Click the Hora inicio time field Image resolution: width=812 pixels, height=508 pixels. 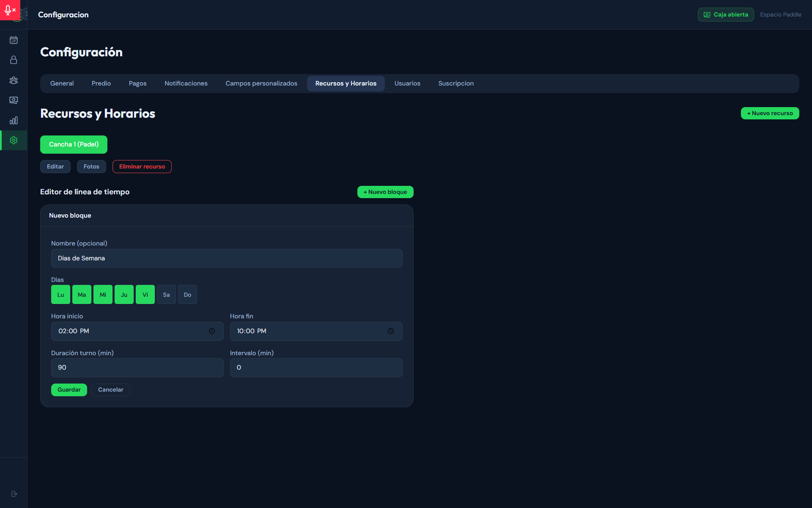tap(137, 331)
